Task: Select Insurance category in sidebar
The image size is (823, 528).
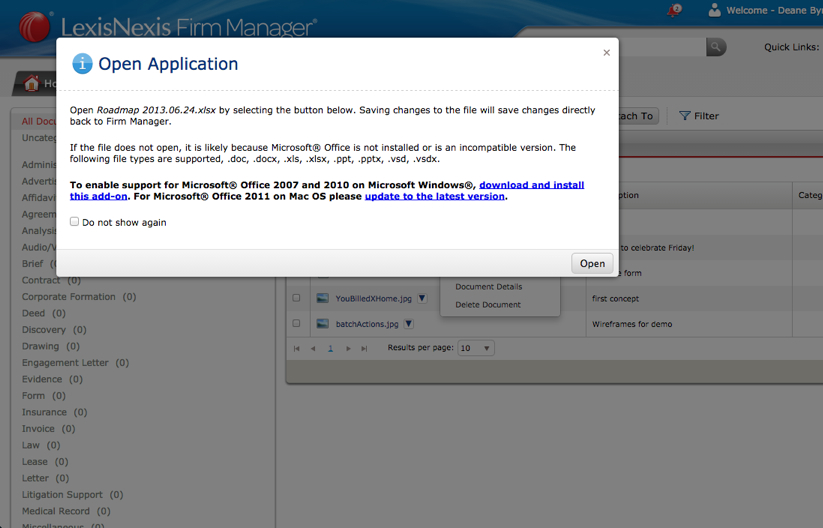Action: pyautogui.click(x=54, y=412)
